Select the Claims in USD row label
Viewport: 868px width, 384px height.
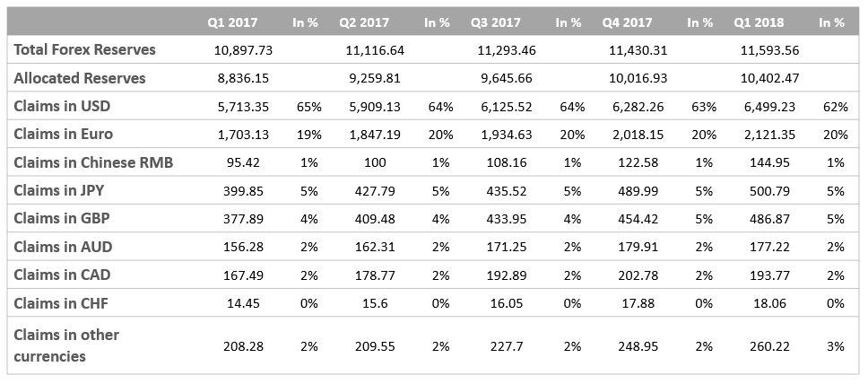pos(62,107)
